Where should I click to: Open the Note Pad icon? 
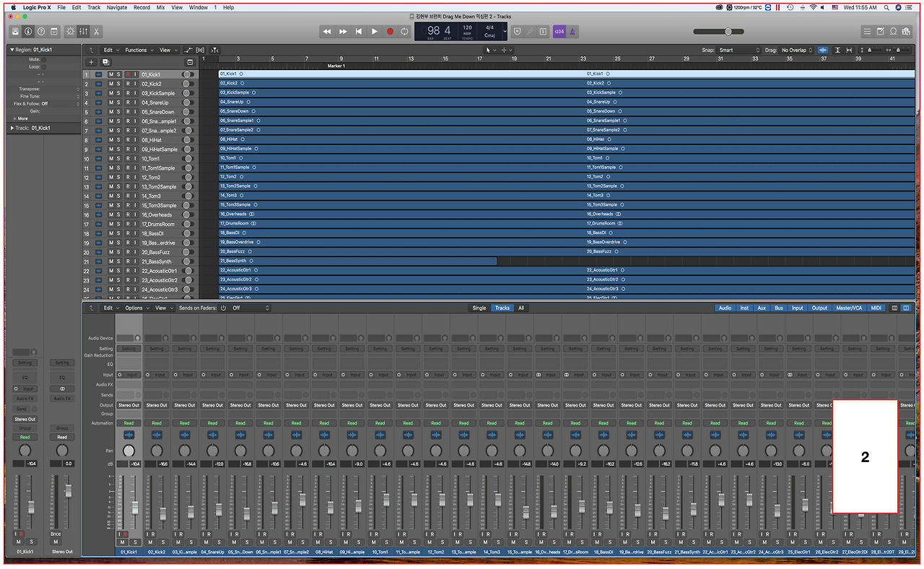[x=881, y=31]
